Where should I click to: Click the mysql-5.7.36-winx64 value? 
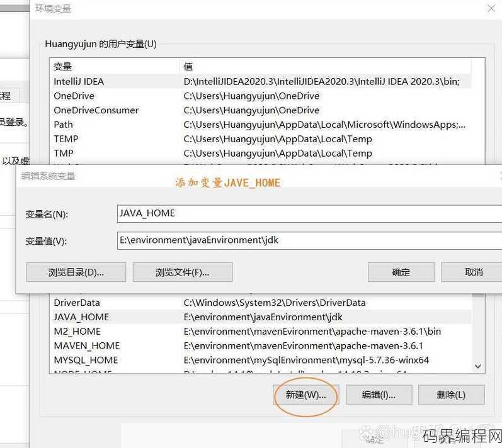point(306,361)
